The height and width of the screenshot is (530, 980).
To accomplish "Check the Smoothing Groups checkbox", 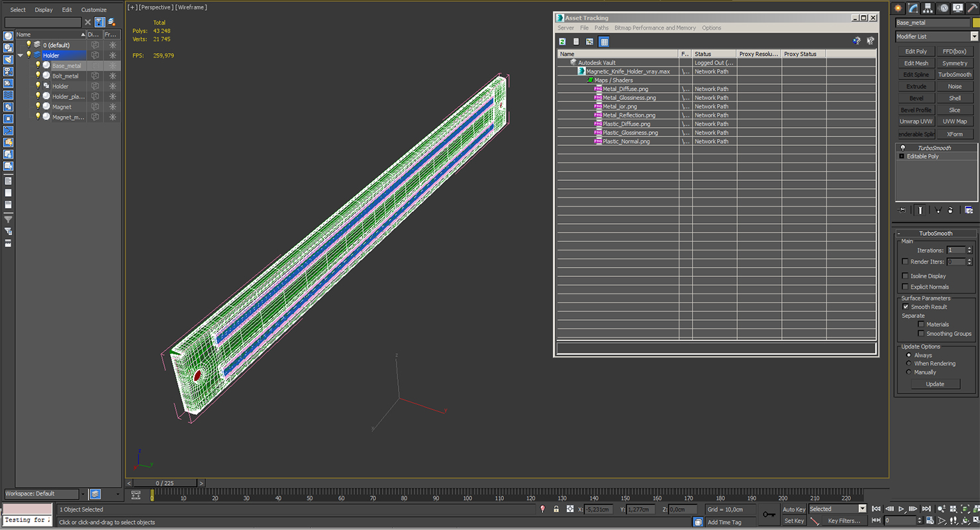I will point(921,333).
